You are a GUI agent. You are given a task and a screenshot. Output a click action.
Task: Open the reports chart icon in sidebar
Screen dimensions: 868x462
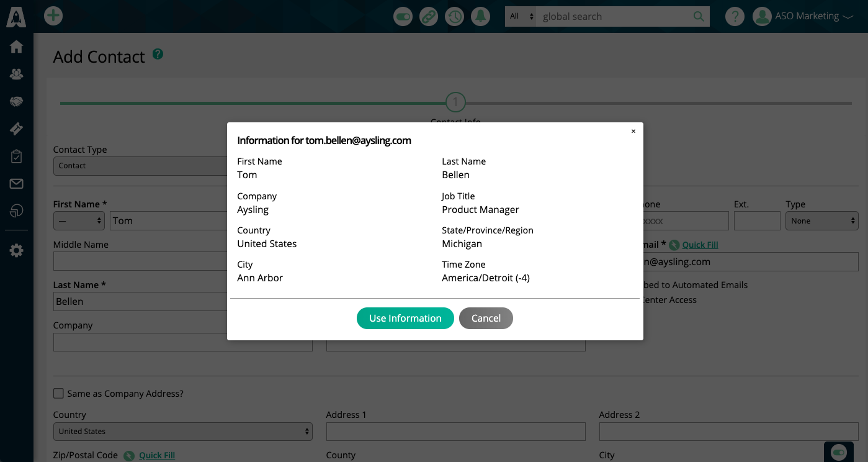click(17, 211)
